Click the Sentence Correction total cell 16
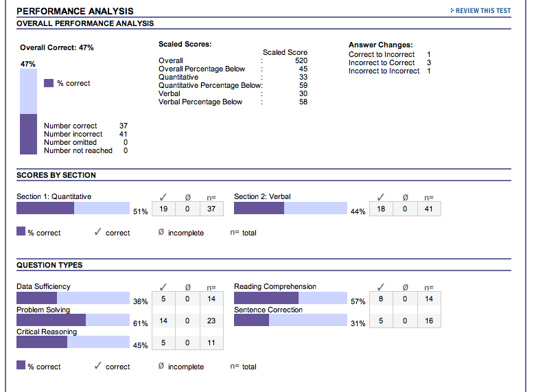The width and height of the screenshot is (536, 392). pyautogui.click(x=429, y=321)
